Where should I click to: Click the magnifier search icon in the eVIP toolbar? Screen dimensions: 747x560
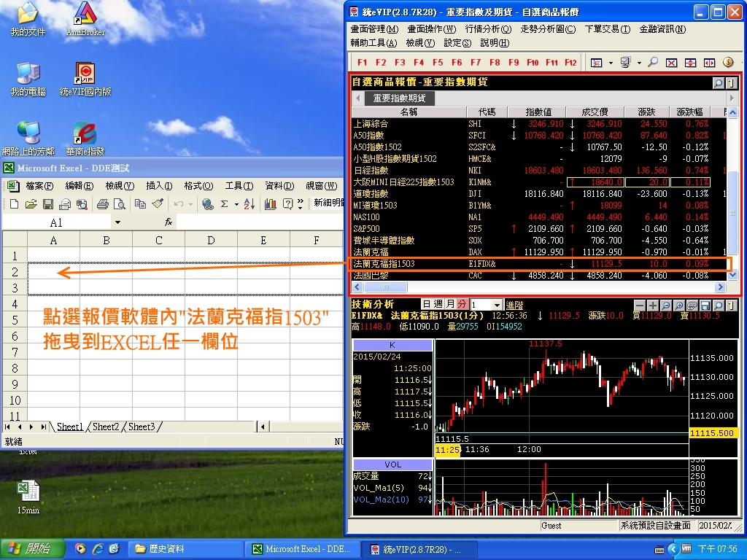click(x=653, y=63)
